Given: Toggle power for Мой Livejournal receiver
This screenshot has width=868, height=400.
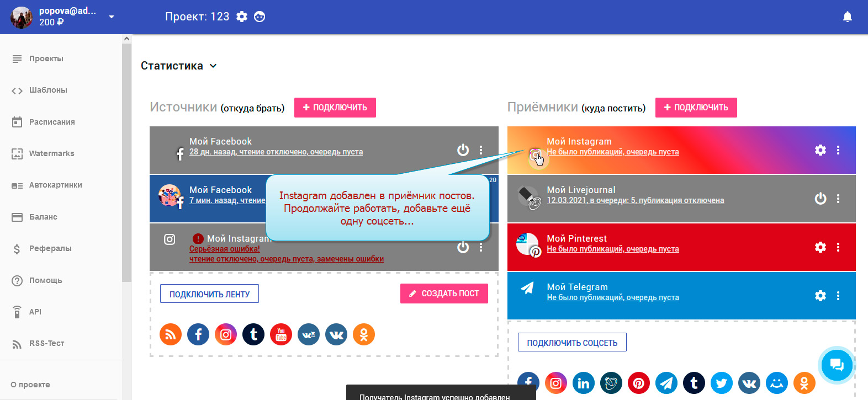Looking at the screenshot, I should (x=821, y=199).
